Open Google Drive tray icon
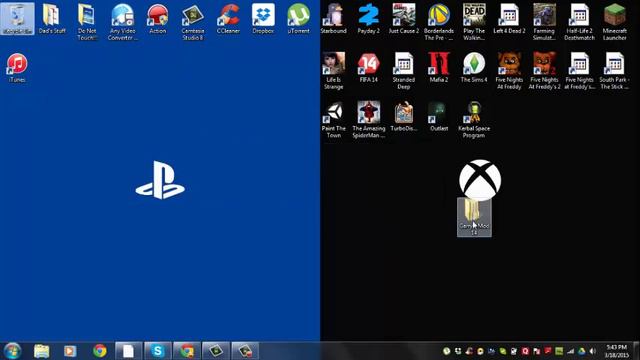 click(582, 351)
